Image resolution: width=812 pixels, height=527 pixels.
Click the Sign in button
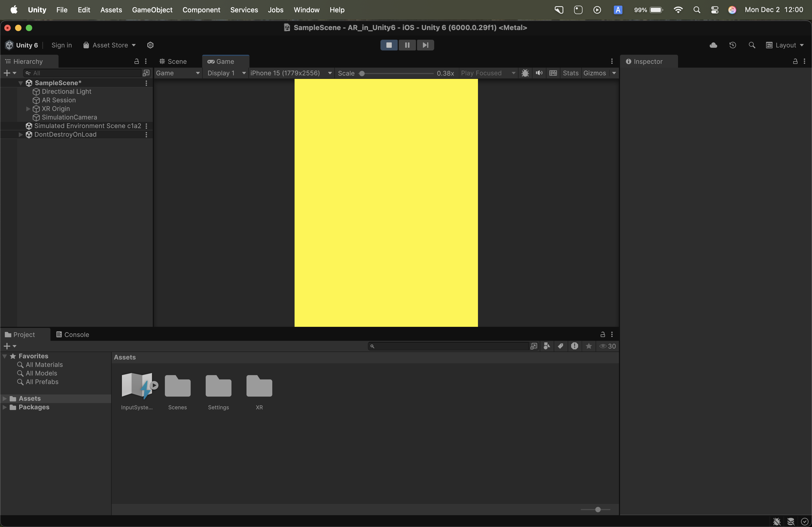(61, 45)
